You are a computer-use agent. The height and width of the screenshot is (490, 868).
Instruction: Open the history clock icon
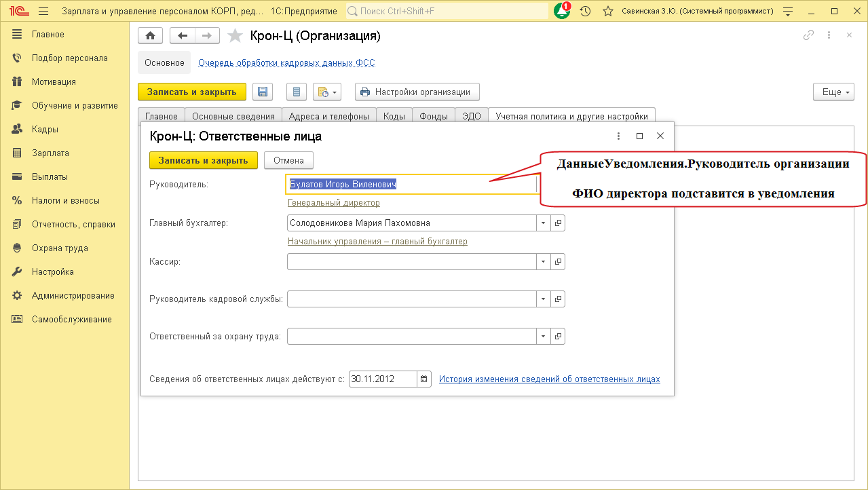tap(585, 12)
